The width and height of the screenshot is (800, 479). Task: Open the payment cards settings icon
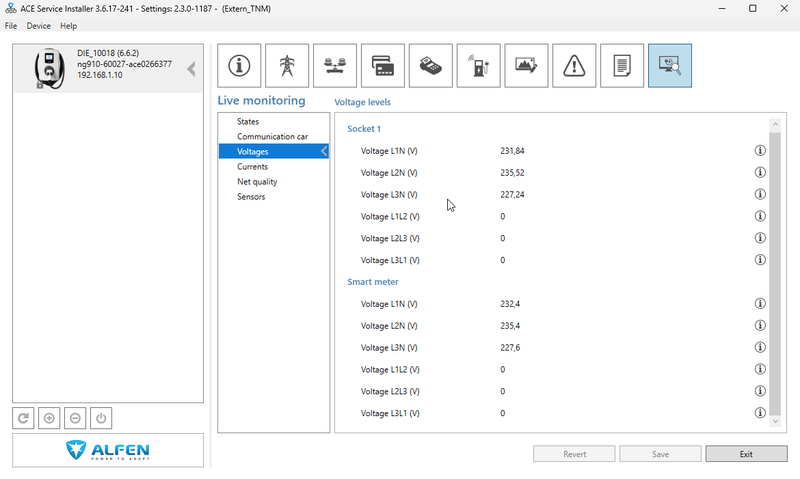(x=383, y=66)
